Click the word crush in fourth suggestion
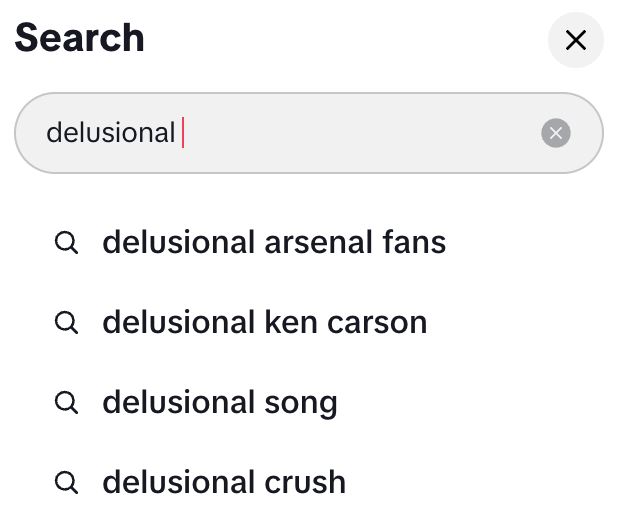 point(304,482)
